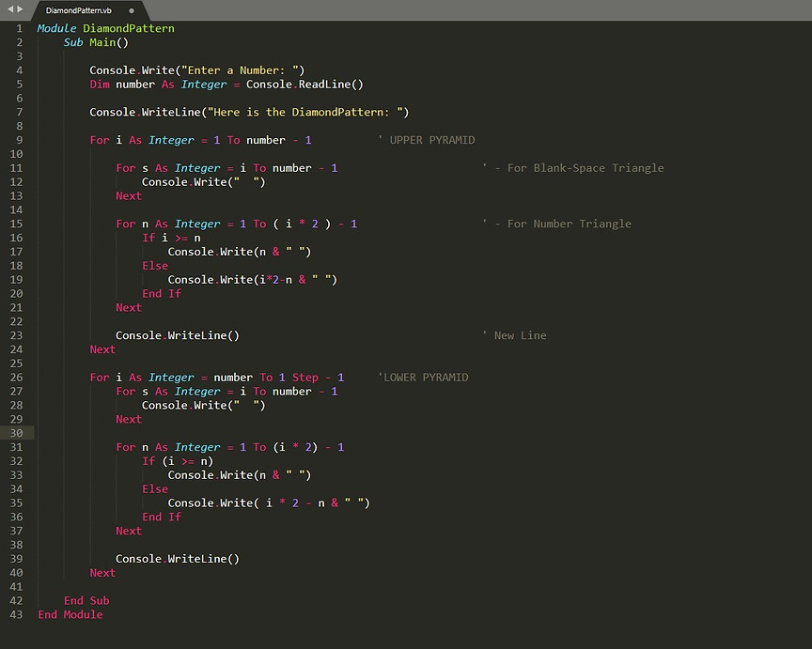This screenshot has width=812, height=649.
Task: Click 'End If' on line 36
Action: pos(162,518)
